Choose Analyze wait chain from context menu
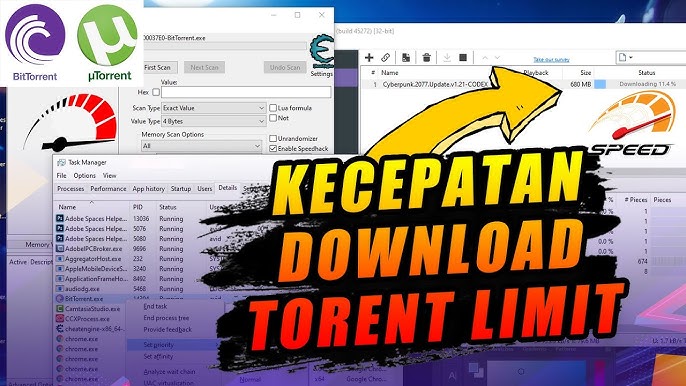Screen dimensions: 686x386 [x=169, y=372]
